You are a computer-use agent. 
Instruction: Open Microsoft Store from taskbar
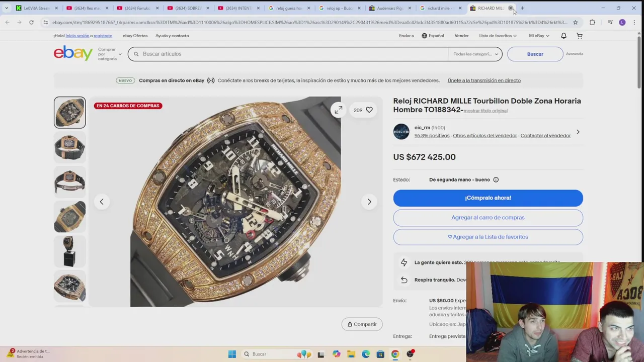[380, 354]
